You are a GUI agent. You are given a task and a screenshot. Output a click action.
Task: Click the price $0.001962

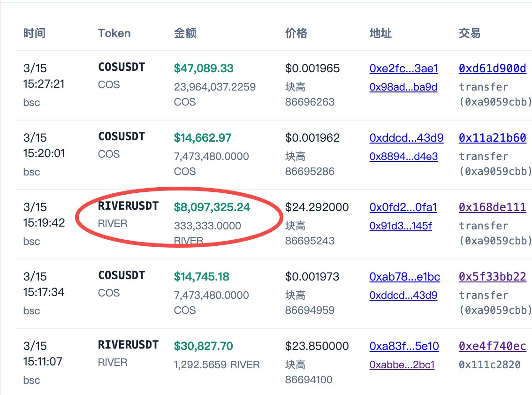312,138
